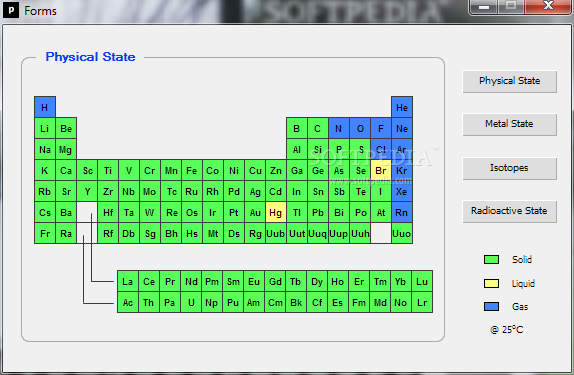Screen dimensions: 574x375
Task: Select the Carbon (C) cell
Action: 318,128
